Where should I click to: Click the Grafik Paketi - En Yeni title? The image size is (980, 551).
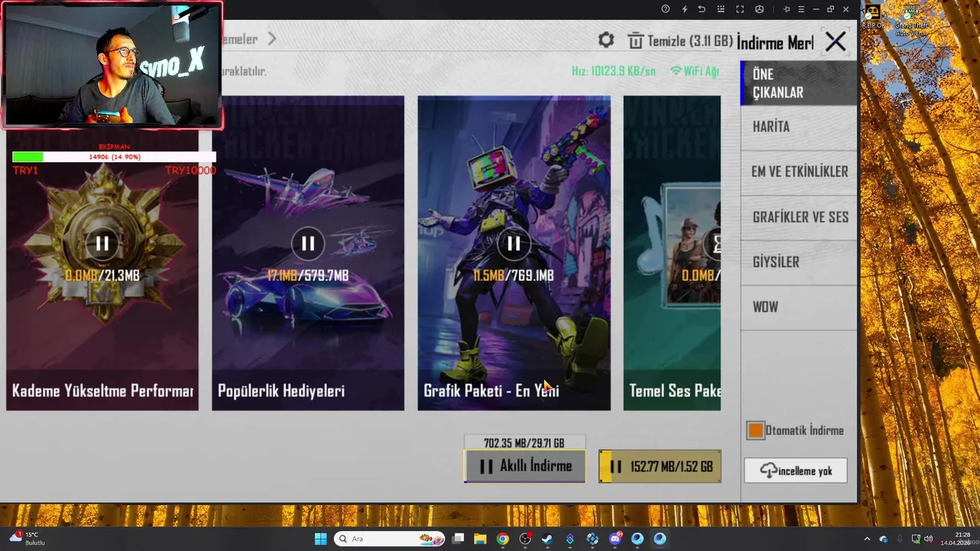[492, 391]
